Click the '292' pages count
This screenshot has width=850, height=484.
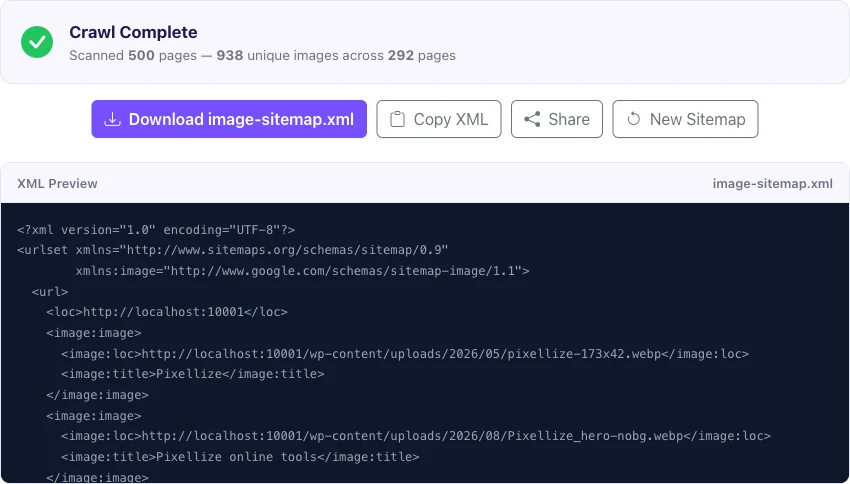pyautogui.click(x=401, y=55)
